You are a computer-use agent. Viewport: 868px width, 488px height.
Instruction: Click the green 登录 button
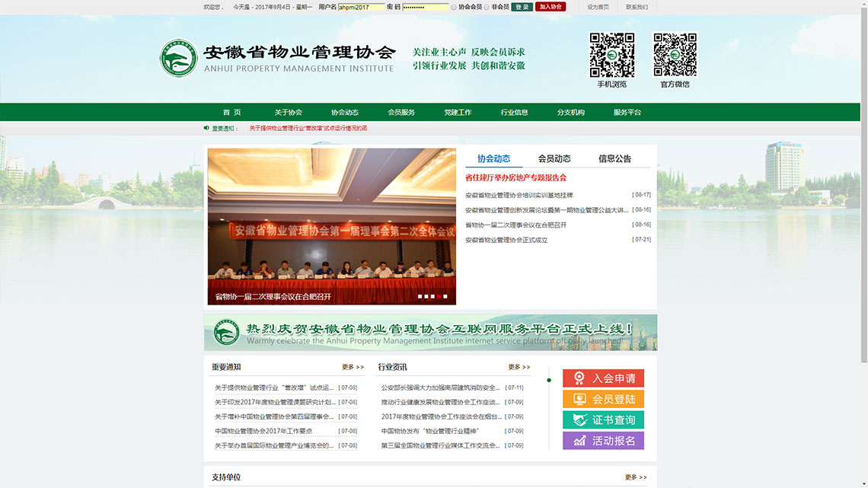tap(522, 7)
